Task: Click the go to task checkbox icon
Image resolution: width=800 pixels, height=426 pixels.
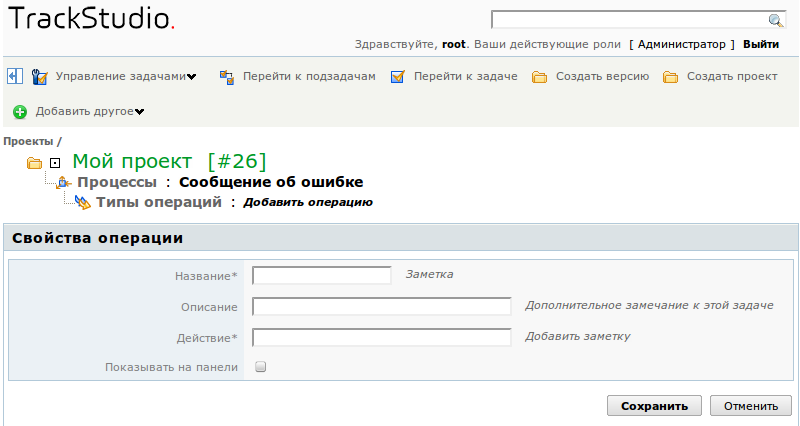Action: [398, 77]
